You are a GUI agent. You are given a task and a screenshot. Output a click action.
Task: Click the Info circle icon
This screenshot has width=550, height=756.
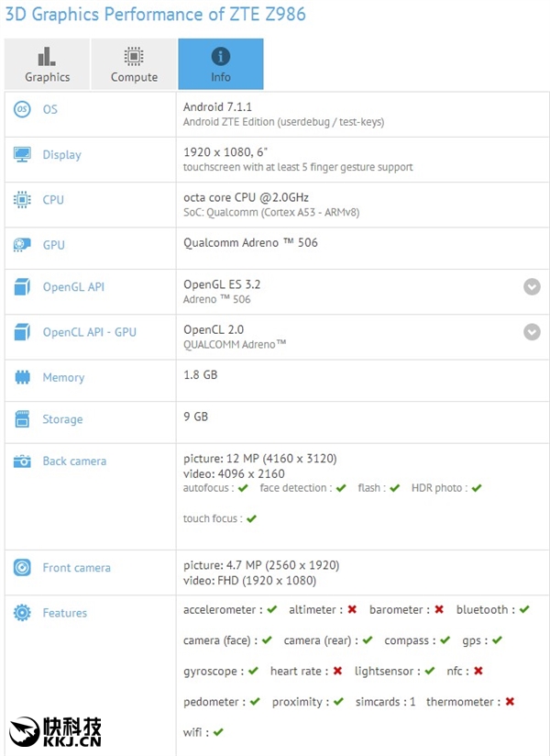tap(221, 56)
